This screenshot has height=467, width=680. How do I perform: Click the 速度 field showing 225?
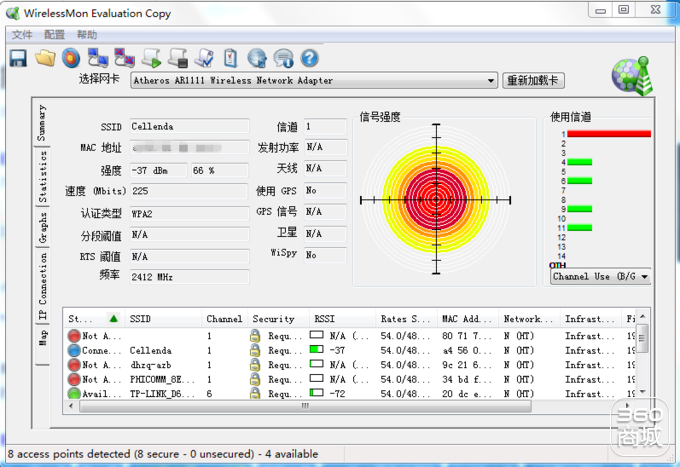coord(190,191)
